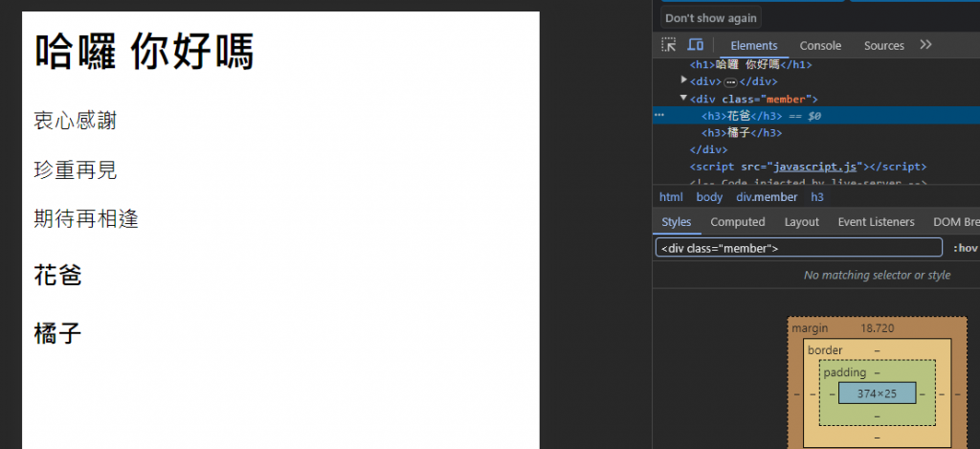Image resolution: width=980 pixels, height=449 pixels.
Task: Click the No matching selector or style message
Action: click(x=877, y=275)
